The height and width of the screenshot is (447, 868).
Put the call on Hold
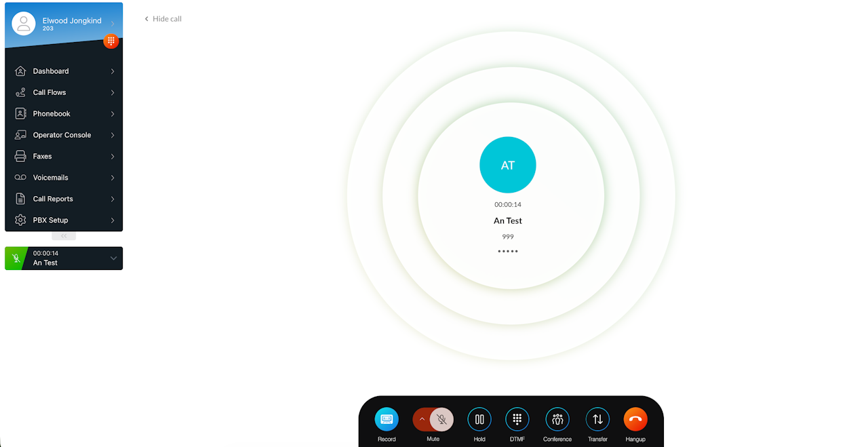(479, 419)
